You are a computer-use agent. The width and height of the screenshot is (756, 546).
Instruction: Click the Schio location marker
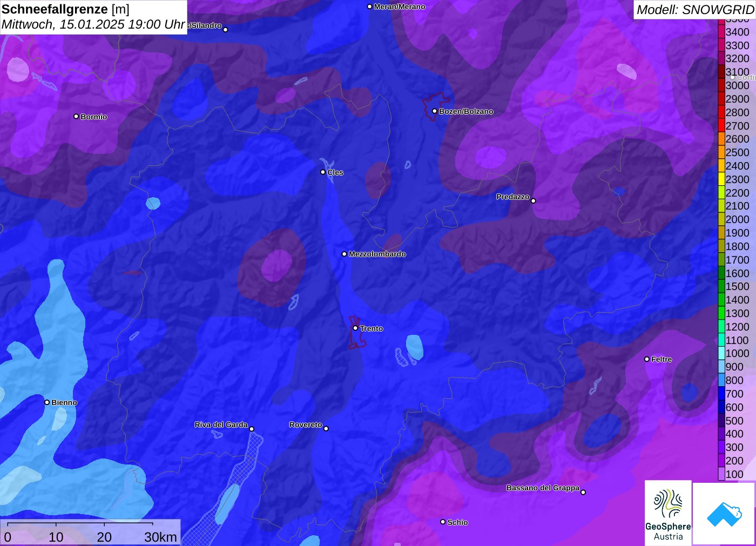point(443,522)
